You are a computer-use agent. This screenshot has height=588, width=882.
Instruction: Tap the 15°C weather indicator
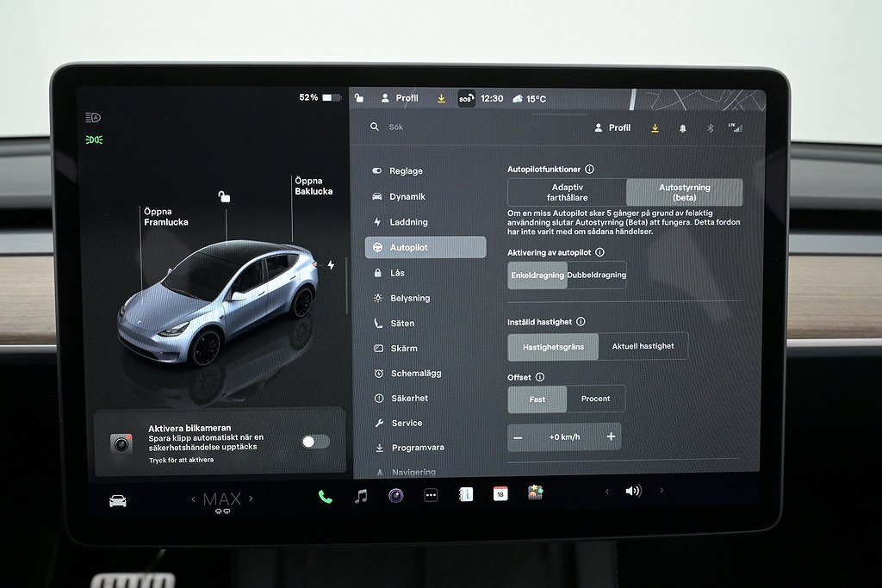point(529,99)
